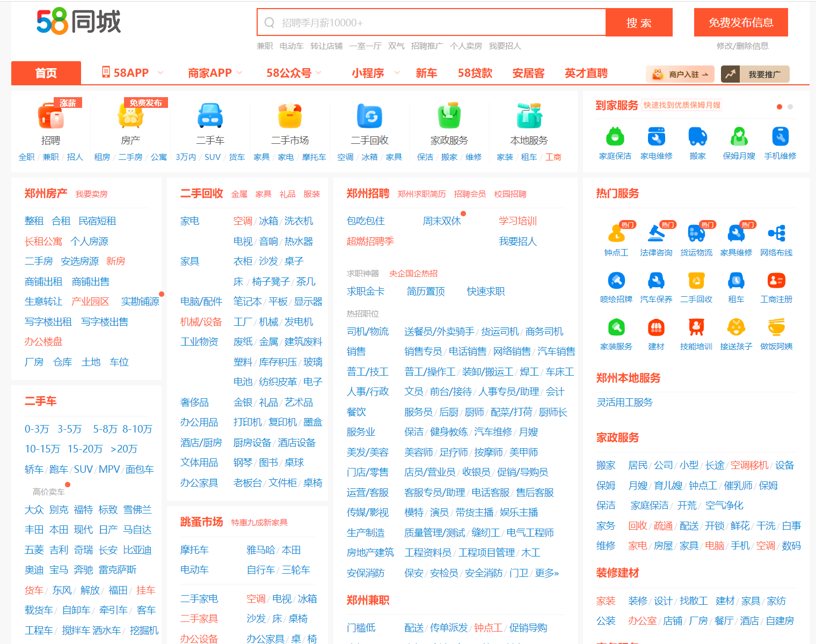Image resolution: width=816 pixels, height=644 pixels.
Task: Show the second 到家服务 carousel page dot
Action: pyautogui.click(x=790, y=107)
